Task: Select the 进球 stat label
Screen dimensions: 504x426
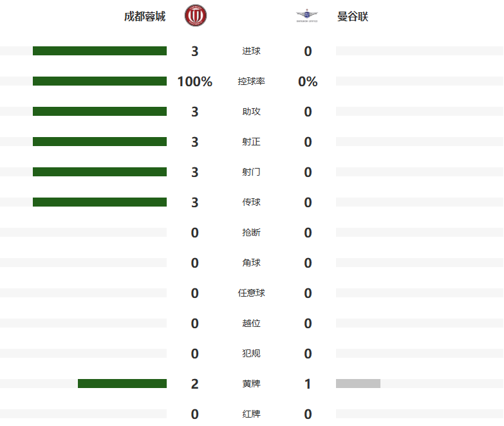Action: (252, 51)
